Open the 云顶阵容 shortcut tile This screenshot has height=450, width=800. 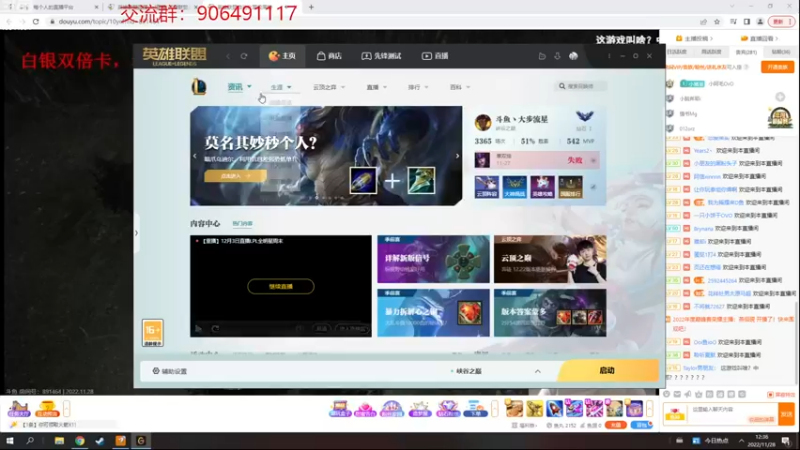coord(486,187)
